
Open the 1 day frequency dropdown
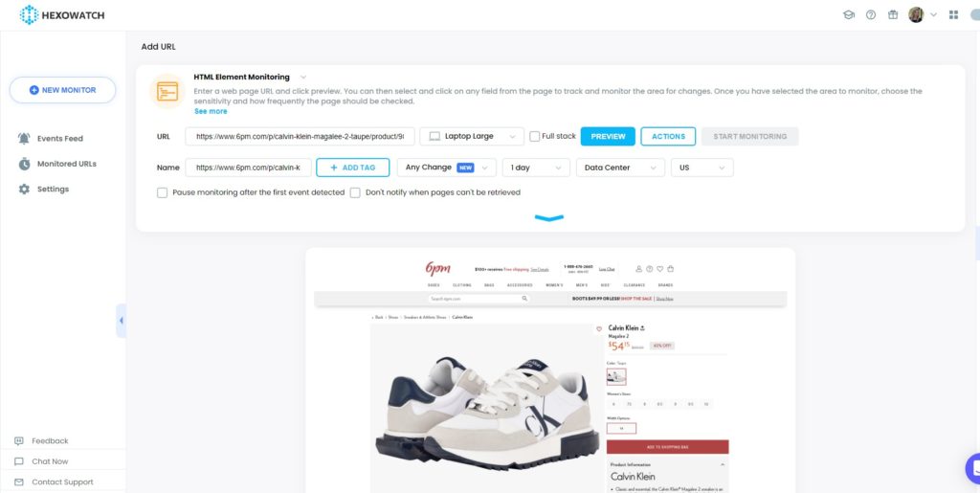(536, 168)
